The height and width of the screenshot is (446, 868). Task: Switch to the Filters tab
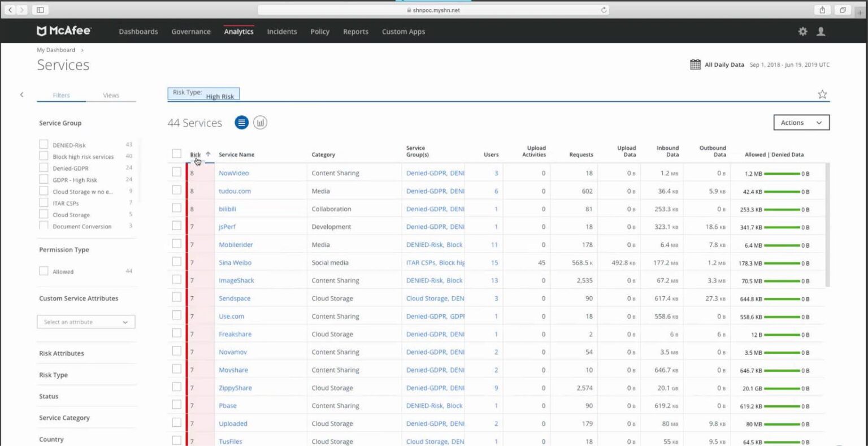pos(61,95)
